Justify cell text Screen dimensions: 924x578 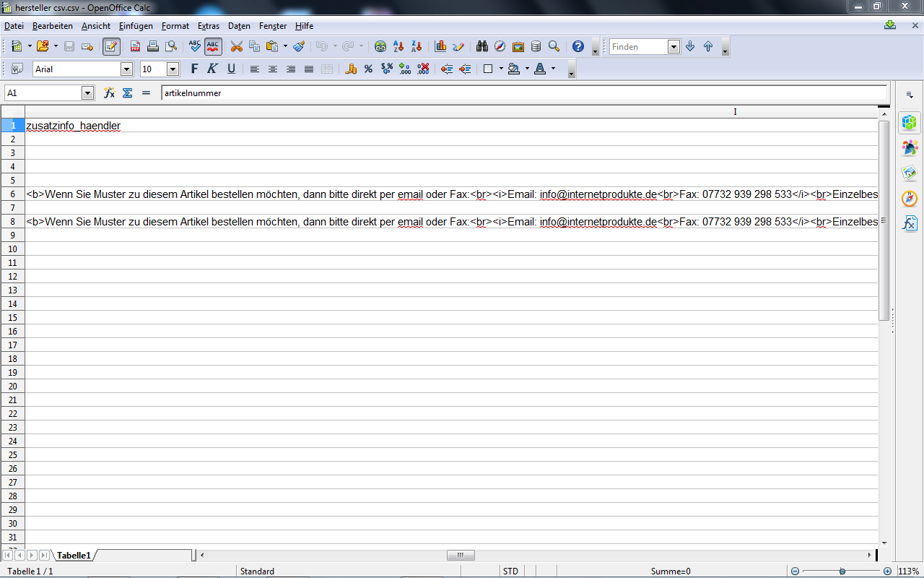309,69
